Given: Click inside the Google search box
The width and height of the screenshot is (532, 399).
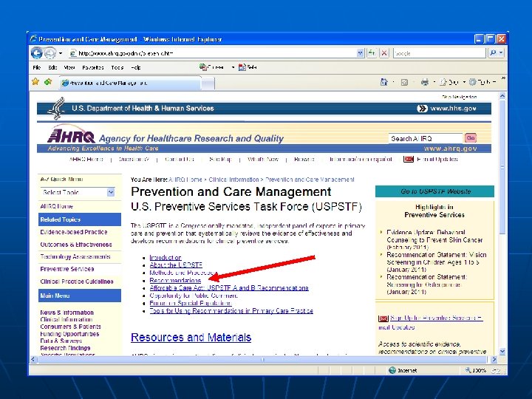Looking at the screenshot, I should pos(439,53).
